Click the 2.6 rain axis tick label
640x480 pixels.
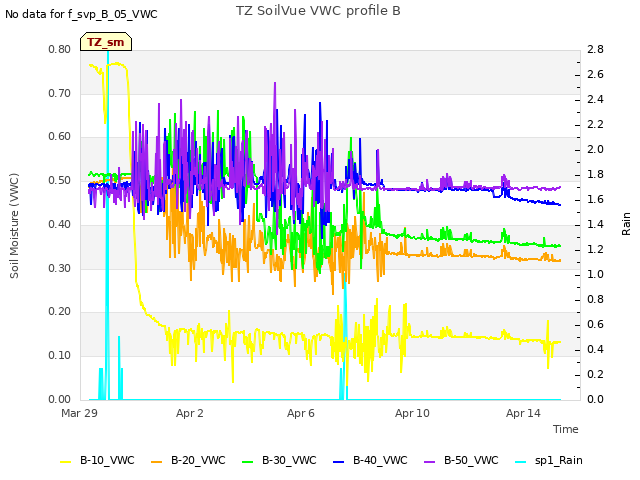(596, 74)
